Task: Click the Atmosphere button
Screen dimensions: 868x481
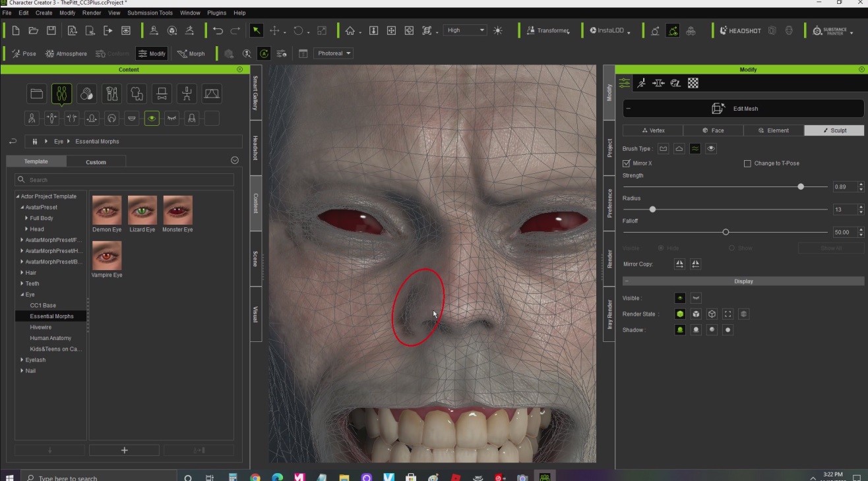Action: coord(66,53)
